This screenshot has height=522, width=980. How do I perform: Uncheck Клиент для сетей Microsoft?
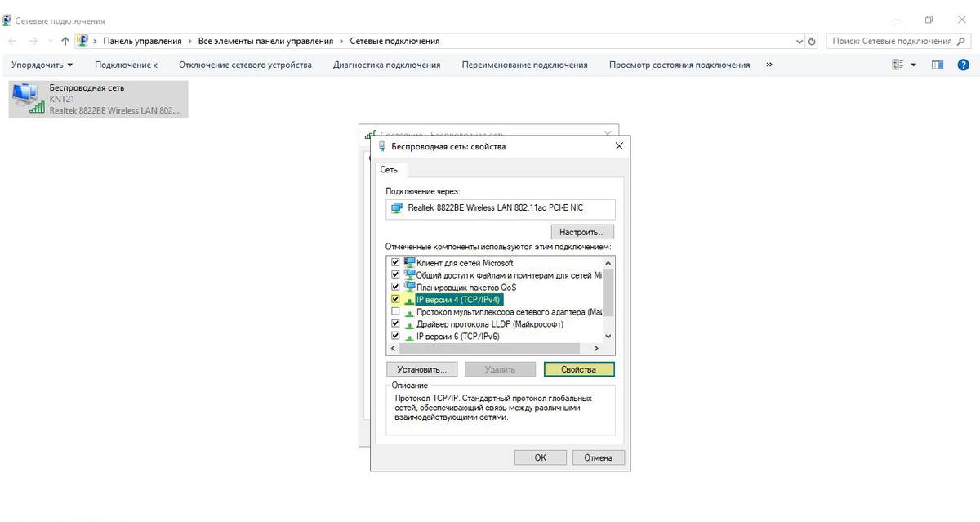pos(396,263)
